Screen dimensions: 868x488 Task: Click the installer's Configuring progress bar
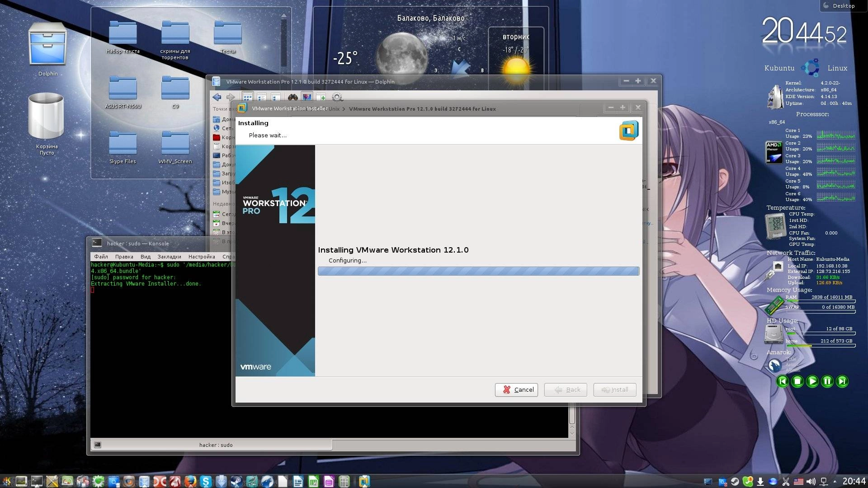(x=478, y=271)
